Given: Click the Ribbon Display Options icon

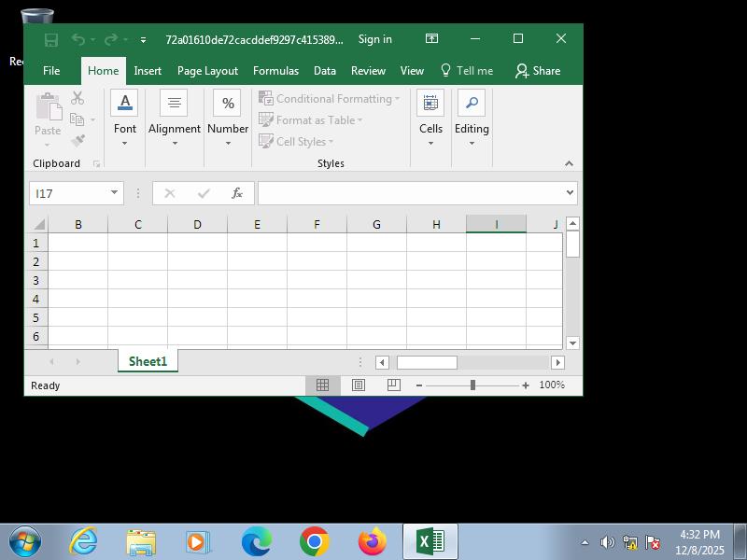Looking at the screenshot, I should pos(431,39).
